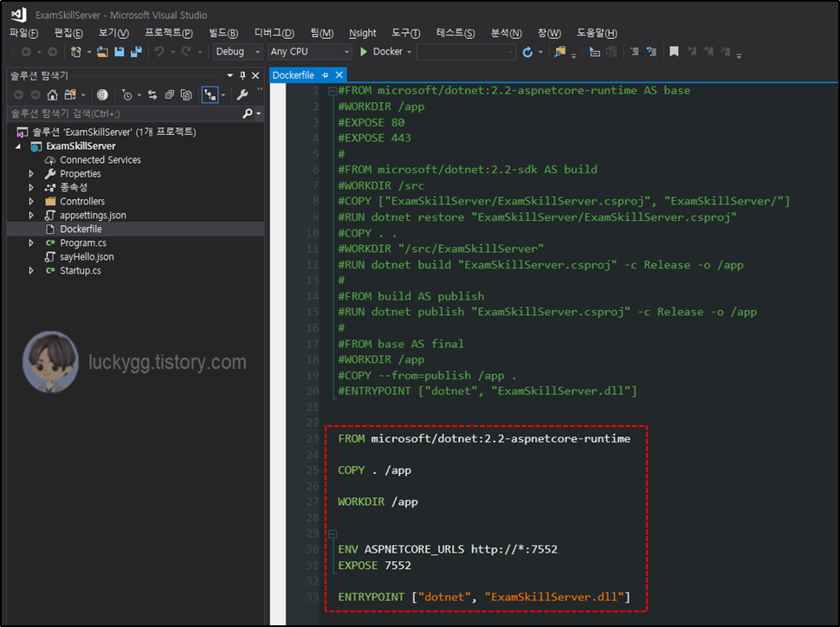Viewport: 840px width, 627px height.
Task: Click Solution Explorer search magnifier icon
Action: [x=248, y=113]
